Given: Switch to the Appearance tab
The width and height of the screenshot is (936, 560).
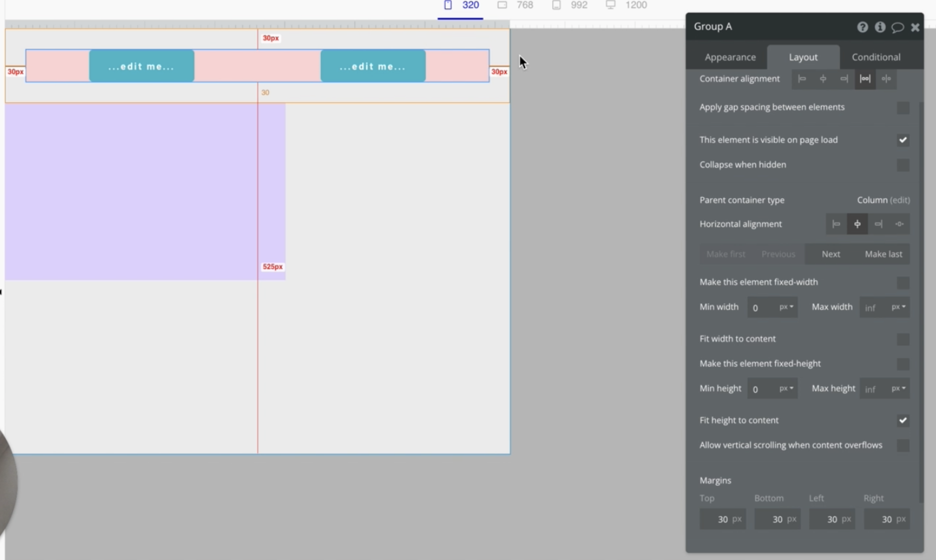Looking at the screenshot, I should [730, 57].
